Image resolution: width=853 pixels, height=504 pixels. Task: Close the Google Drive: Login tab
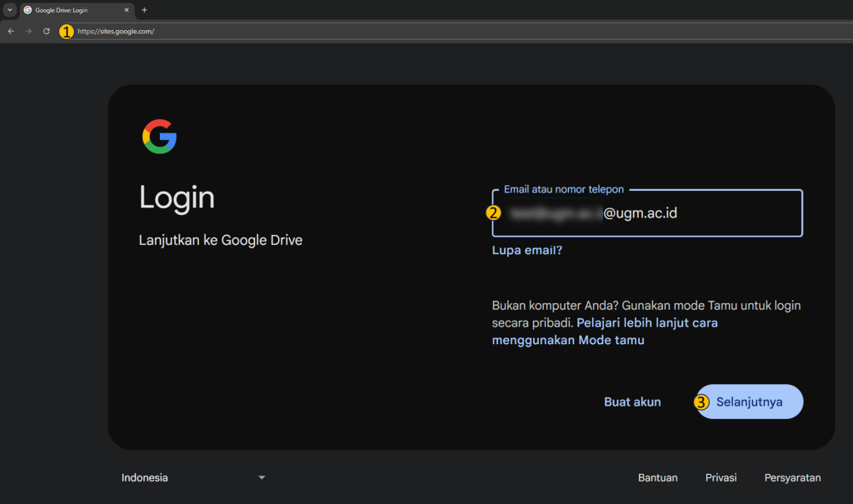(127, 10)
